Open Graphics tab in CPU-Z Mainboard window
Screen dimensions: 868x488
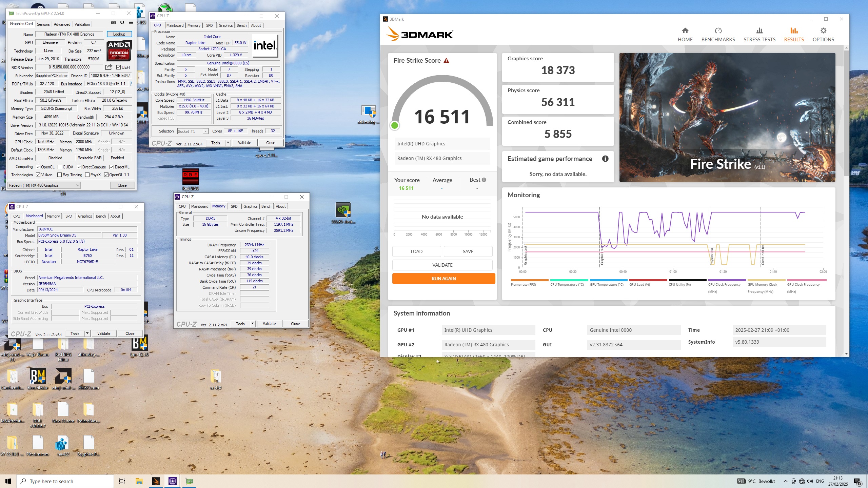pyautogui.click(x=85, y=216)
